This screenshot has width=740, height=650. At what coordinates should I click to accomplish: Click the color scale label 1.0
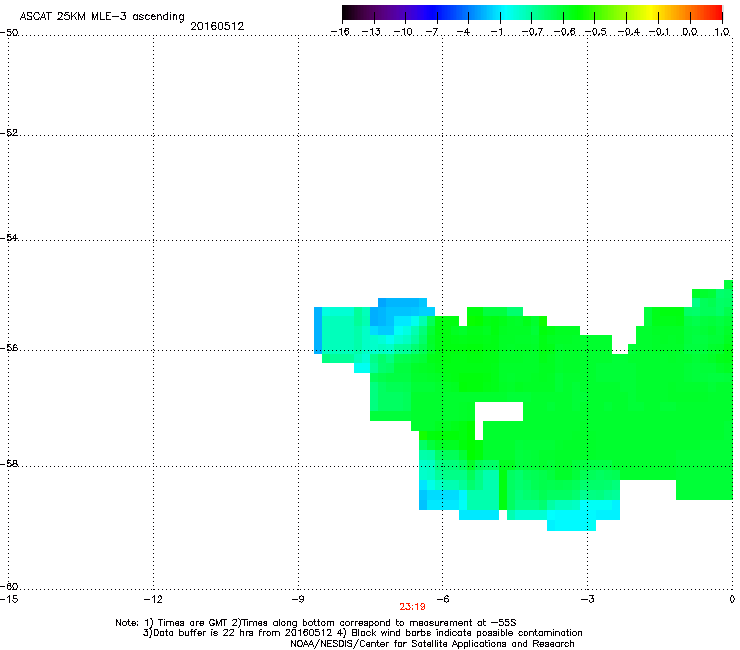point(722,32)
